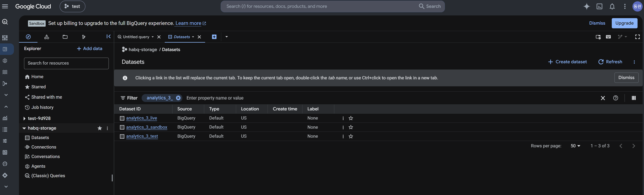Click the Create dataset button
Viewport: 644px width, 195px height.
click(567, 62)
